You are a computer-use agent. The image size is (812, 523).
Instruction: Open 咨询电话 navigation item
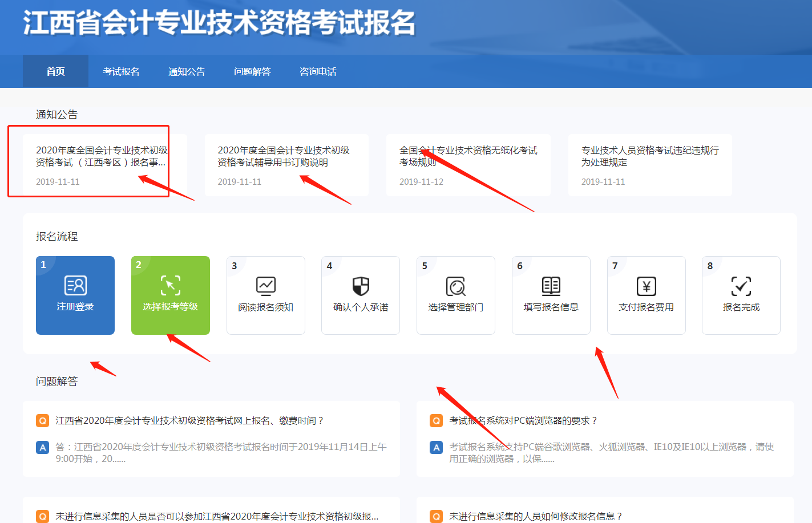click(x=318, y=71)
